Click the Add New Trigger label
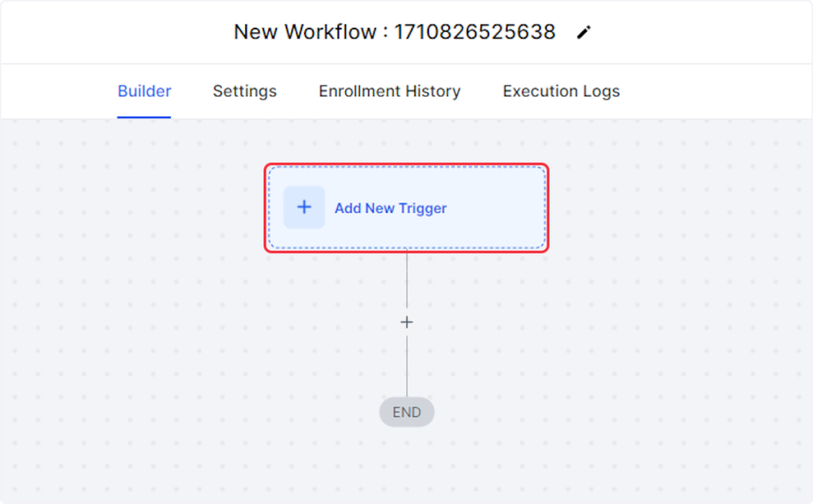The height and width of the screenshot is (504, 813). tap(391, 208)
